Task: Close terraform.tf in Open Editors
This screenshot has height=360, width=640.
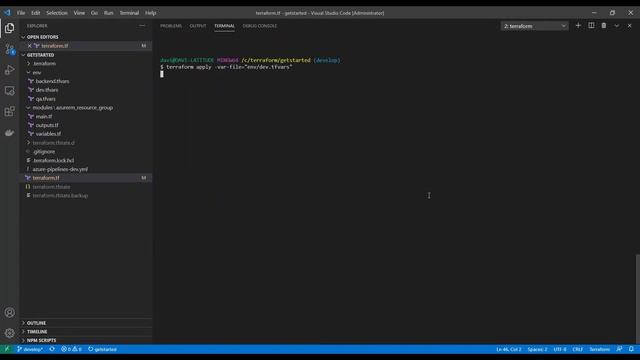Action: point(29,46)
